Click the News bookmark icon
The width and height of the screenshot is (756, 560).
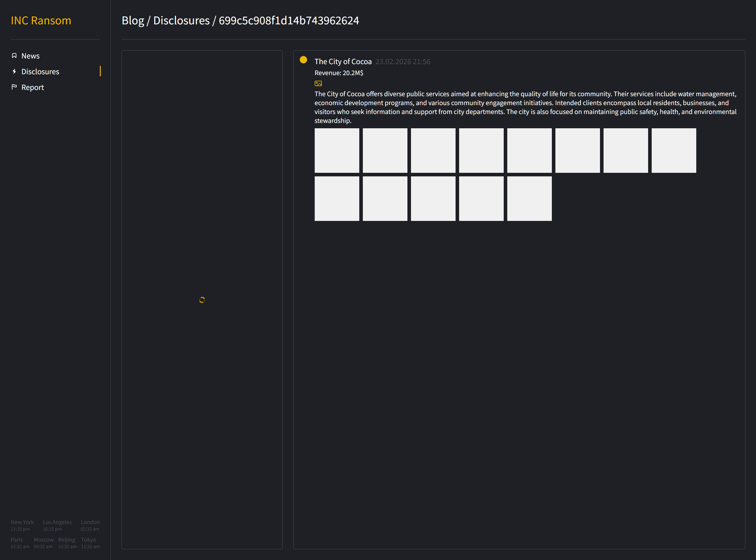point(14,56)
